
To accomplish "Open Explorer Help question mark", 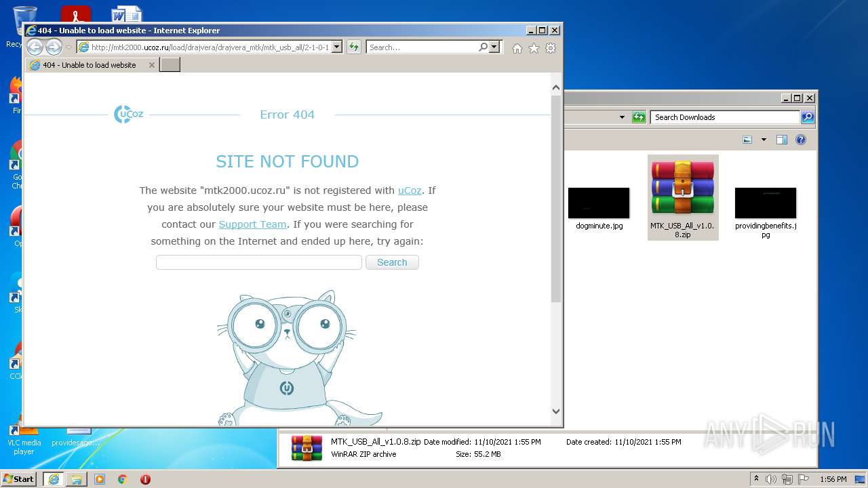I will coord(801,140).
